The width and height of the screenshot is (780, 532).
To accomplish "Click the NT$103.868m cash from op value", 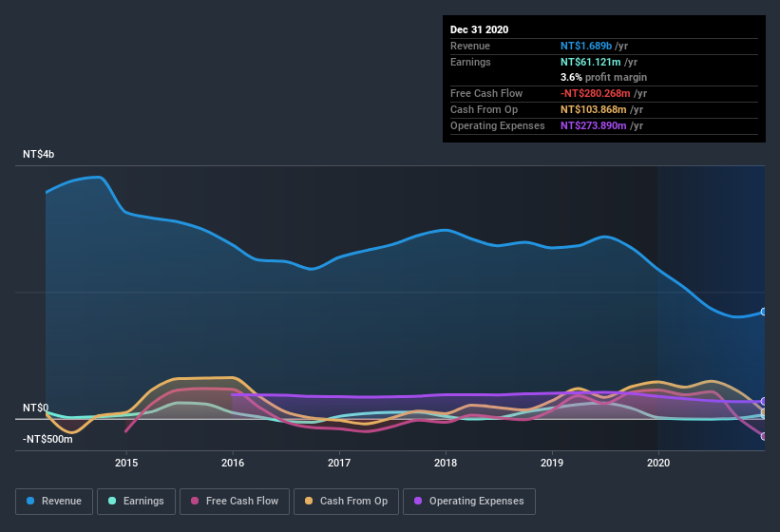I will coord(594,109).
